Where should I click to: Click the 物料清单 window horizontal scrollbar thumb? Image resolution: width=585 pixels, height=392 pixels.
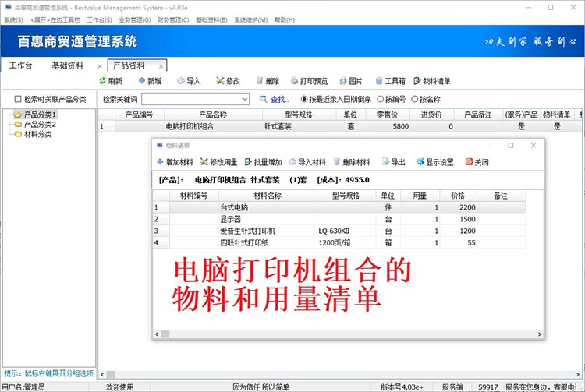tap(165, 334)
